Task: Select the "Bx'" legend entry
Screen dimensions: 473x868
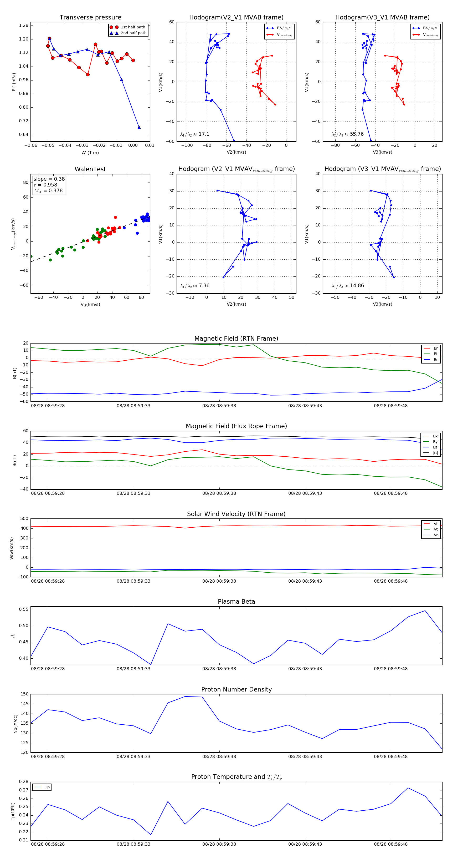Action: [431, 436]
